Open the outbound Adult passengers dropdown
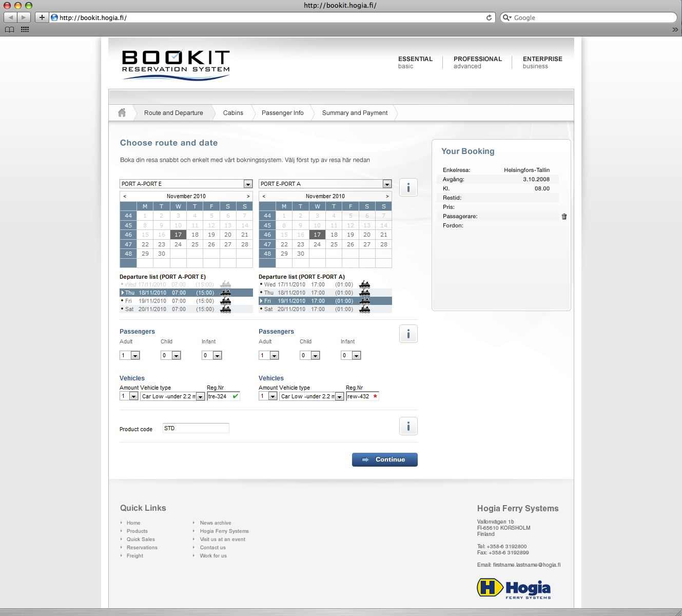Image resolution: width=682 pixels, height=616 pixels. click(x=130, y=355)
